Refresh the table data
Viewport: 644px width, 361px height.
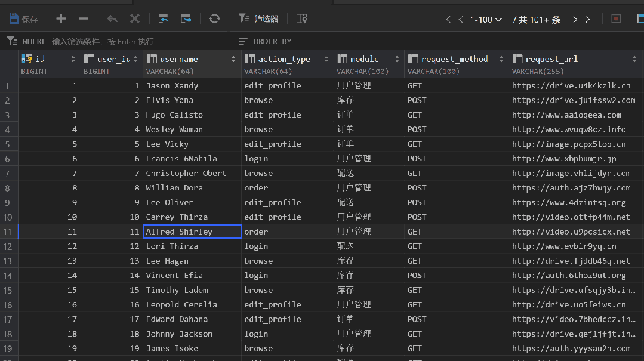tap(214, 19)
